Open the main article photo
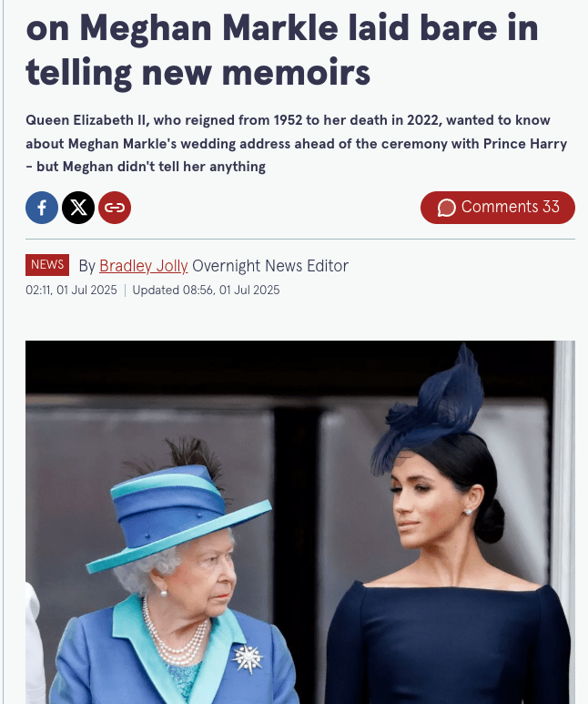The height and width of the screenshot is (704, 588). [299, 522]
